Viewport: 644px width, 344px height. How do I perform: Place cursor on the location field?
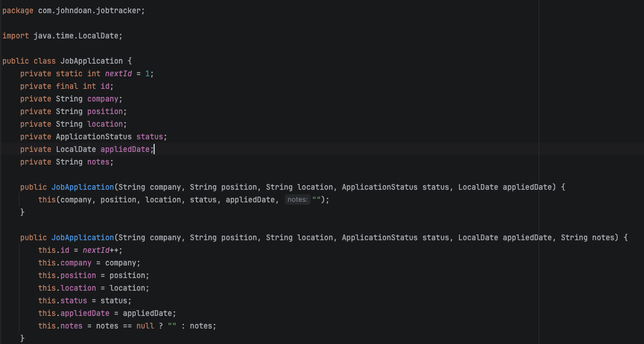(105, 124)
